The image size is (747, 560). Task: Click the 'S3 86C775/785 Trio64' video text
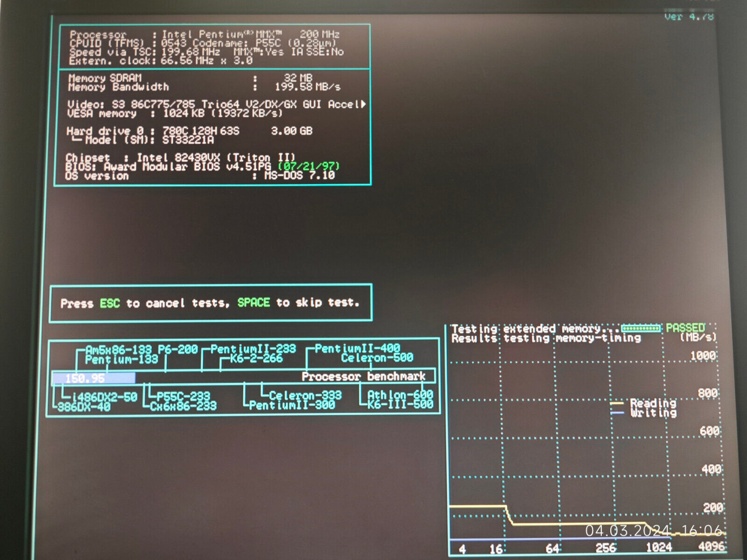176,104
